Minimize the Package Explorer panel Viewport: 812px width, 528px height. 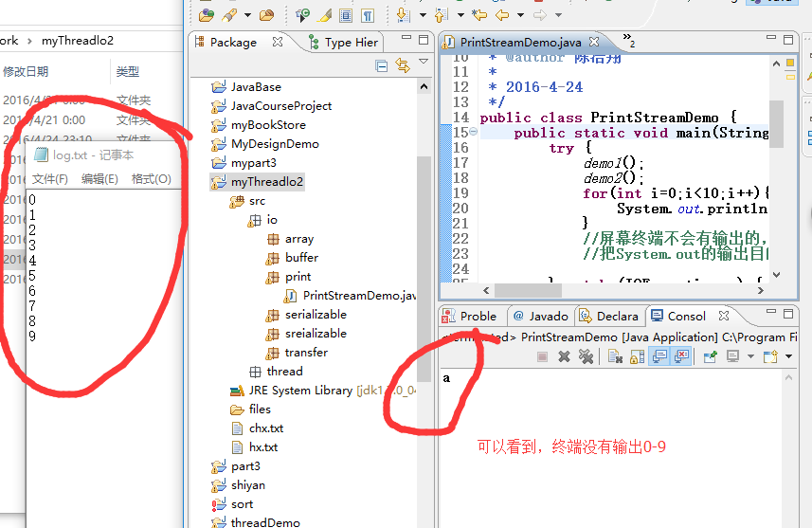406,38
